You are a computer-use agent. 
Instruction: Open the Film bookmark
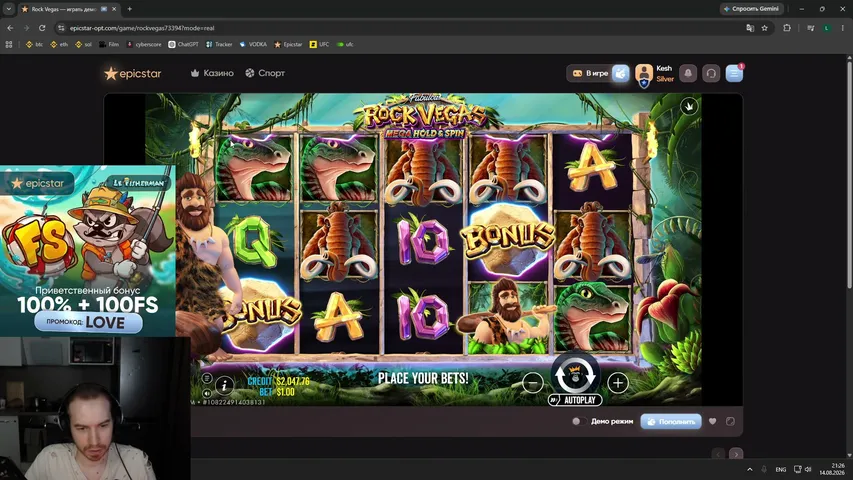tap(109, 45)
